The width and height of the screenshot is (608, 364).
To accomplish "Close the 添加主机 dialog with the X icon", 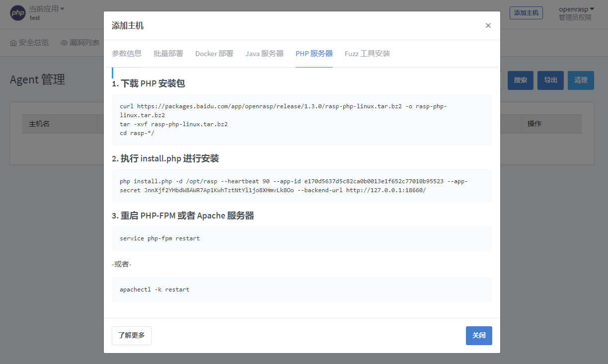I will pyautogui.click(x=488, y=26).
